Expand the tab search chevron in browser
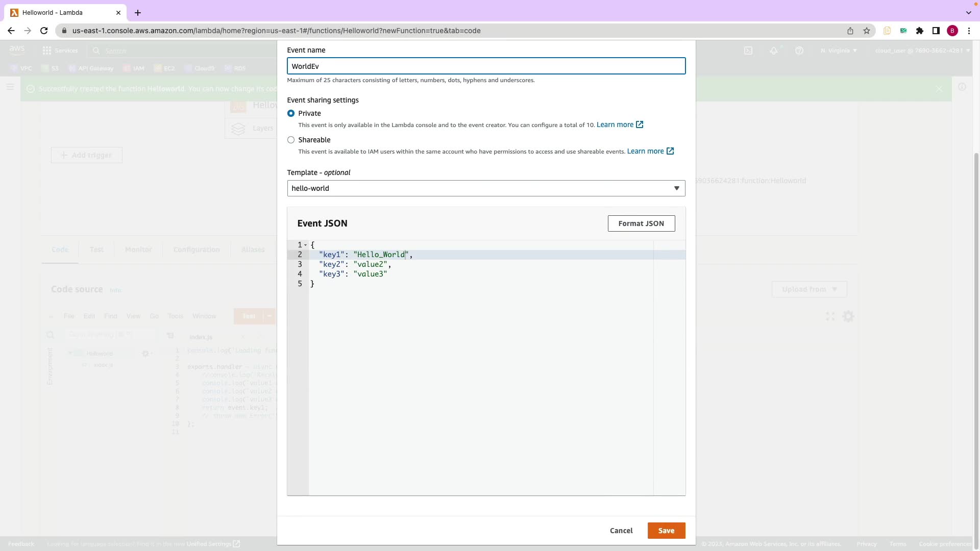This screenshot has width=980, height=551. point(968,12)
